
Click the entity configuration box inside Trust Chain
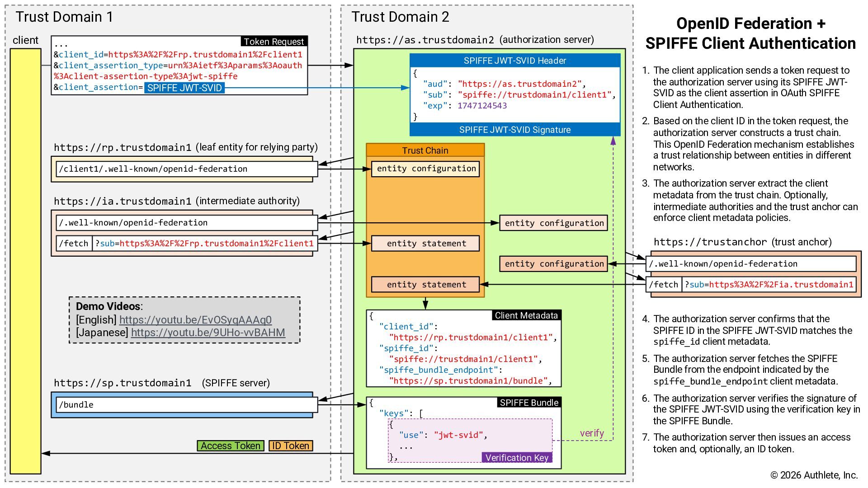(425, 169)
